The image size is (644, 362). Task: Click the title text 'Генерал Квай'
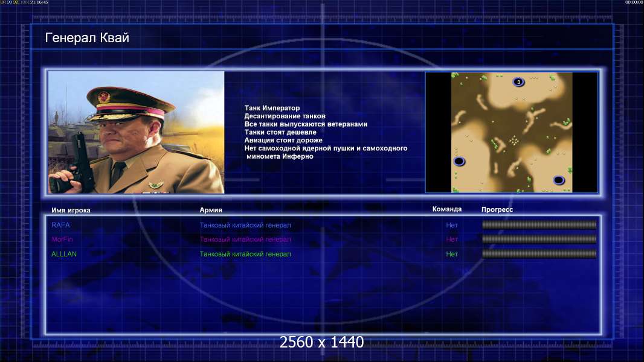coord(87,38)
